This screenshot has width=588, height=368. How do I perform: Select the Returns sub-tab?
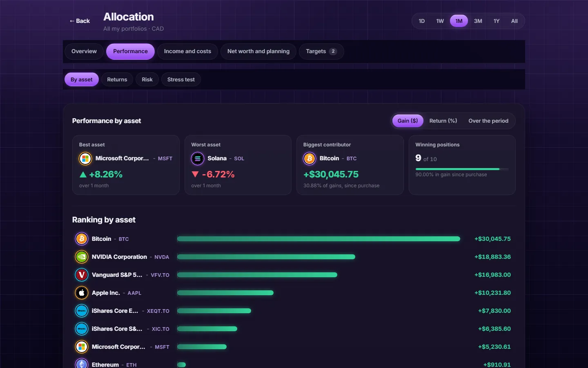[x=117, y=80]
